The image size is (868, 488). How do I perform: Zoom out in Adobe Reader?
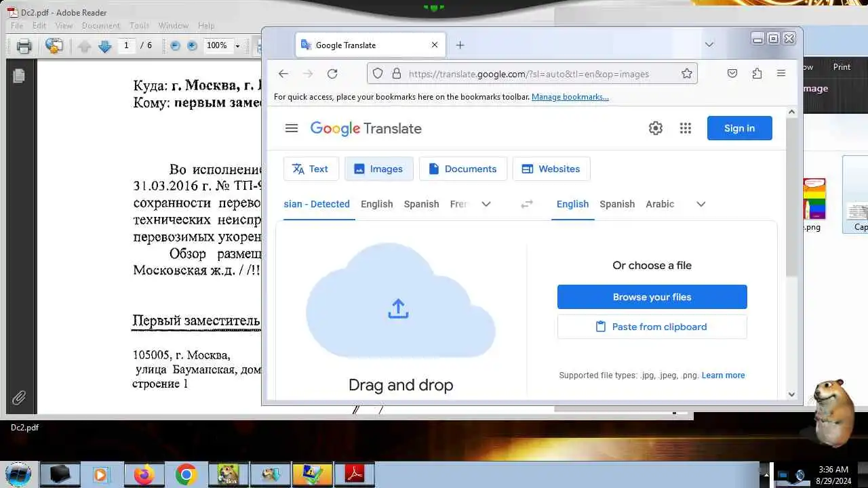click(176, 46)
